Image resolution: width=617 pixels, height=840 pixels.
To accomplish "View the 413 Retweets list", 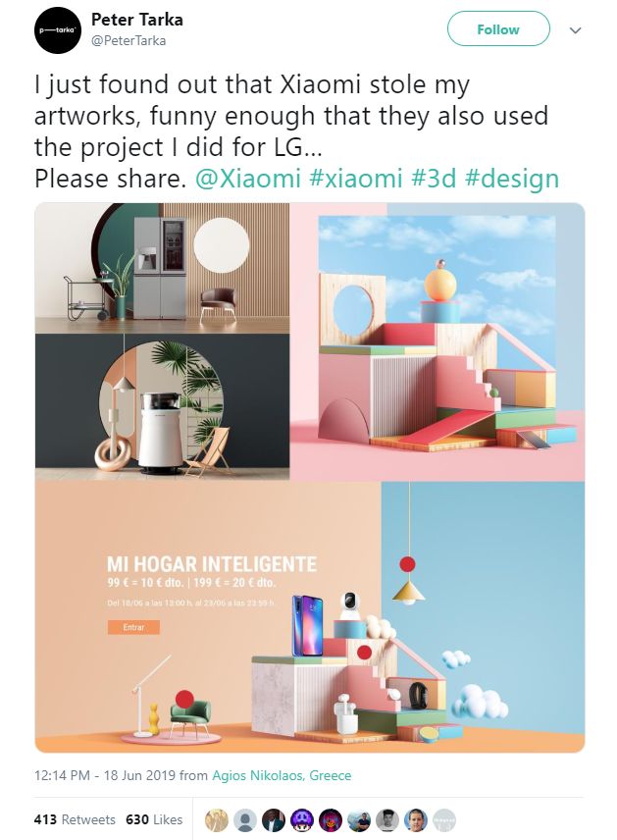I will 75,819.
